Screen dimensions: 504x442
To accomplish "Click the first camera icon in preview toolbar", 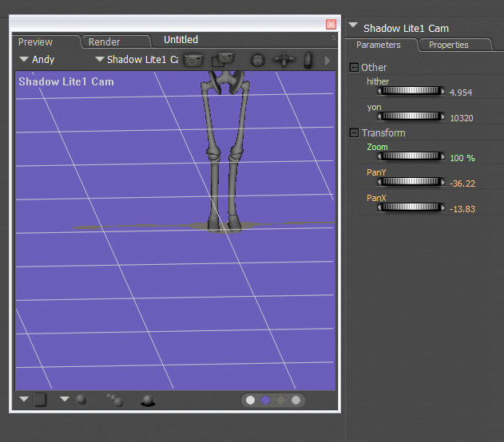I will coord(192,60).
